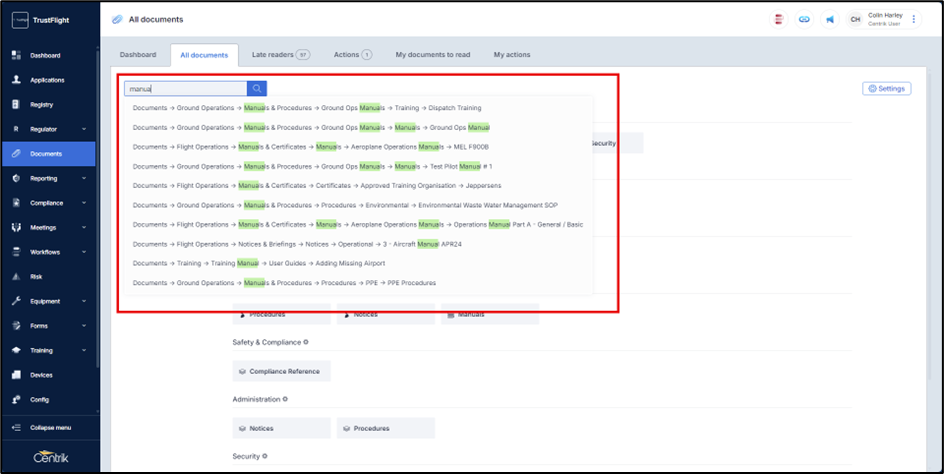Open the megaphone announcements icon
Image resolution: width=944 pixels, height=474 pixels.
(x=829, y=19)
